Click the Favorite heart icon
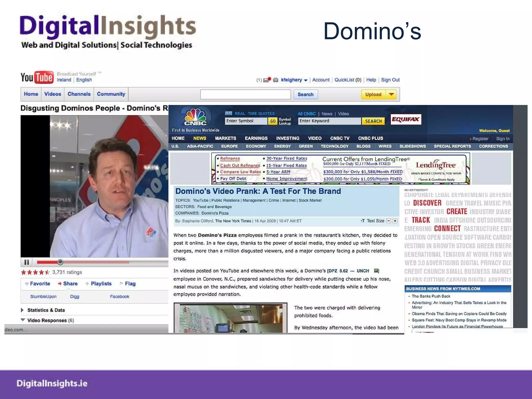The width and height of the screenshot is (532, 399). (27, 284)
